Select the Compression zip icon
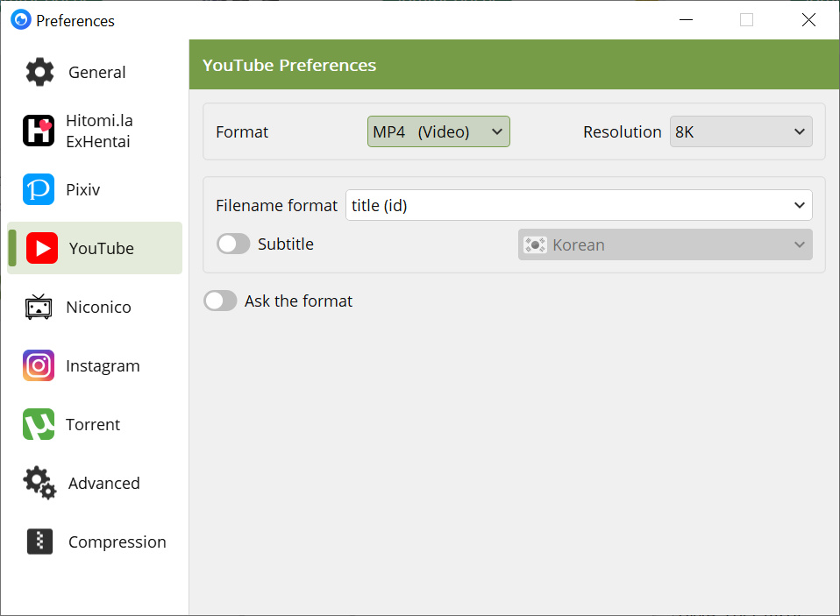840x616 pixels. [39, 542]
